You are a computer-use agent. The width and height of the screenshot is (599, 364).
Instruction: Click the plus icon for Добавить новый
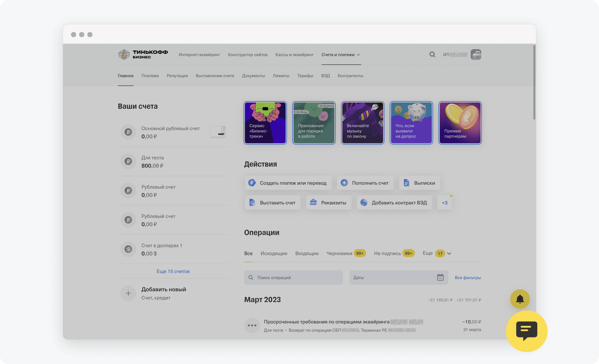[128, 293]
